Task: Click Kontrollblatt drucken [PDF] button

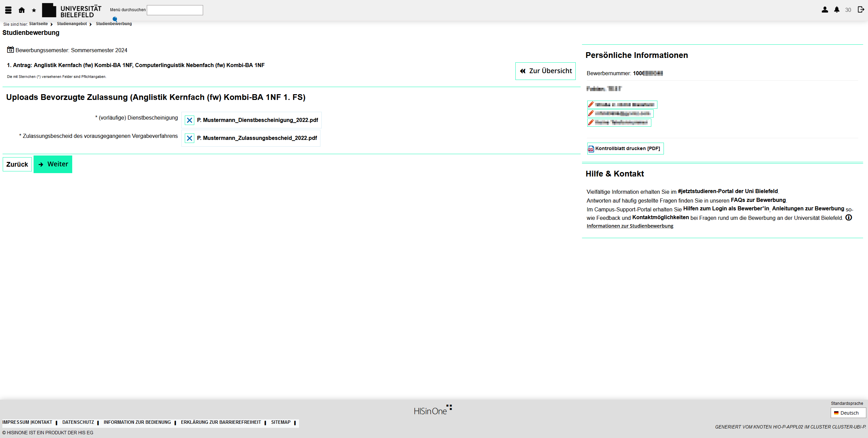Action: [626, 149]
